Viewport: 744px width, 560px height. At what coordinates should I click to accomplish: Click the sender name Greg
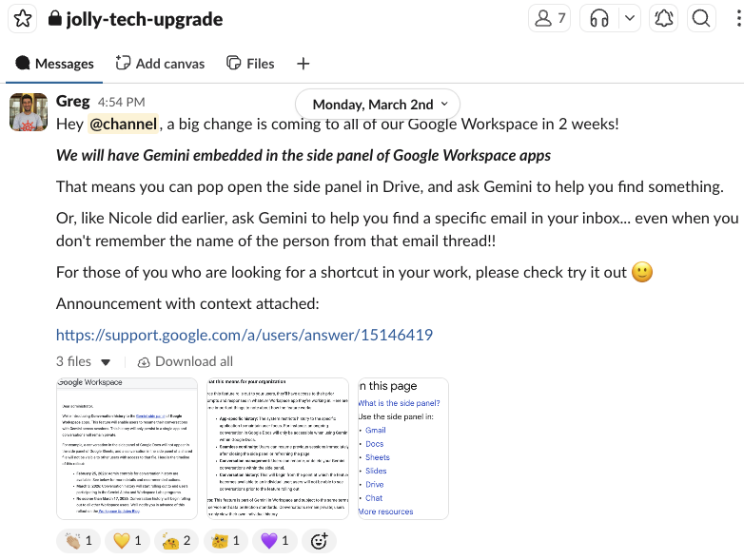(x=72, y=101)
